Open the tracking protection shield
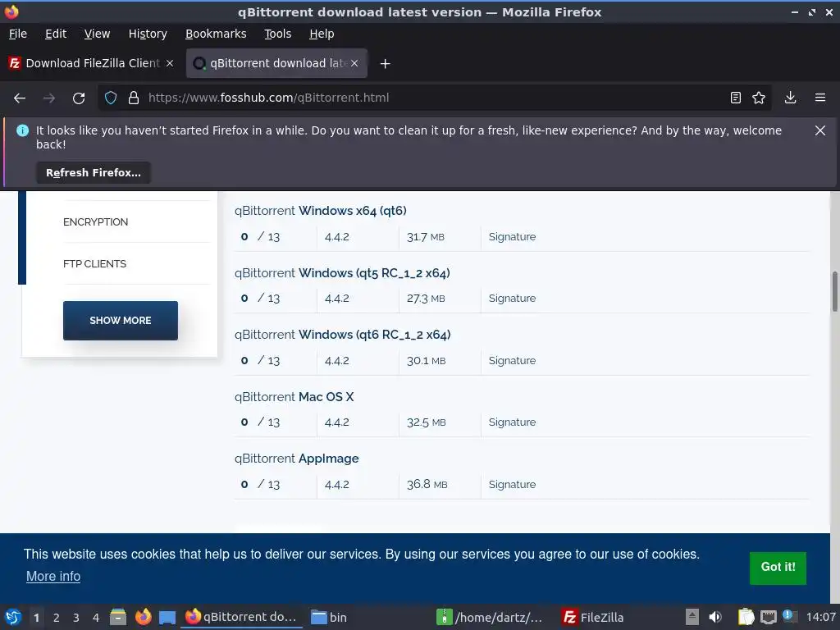840x630 pixels. (x=111, y=98)
